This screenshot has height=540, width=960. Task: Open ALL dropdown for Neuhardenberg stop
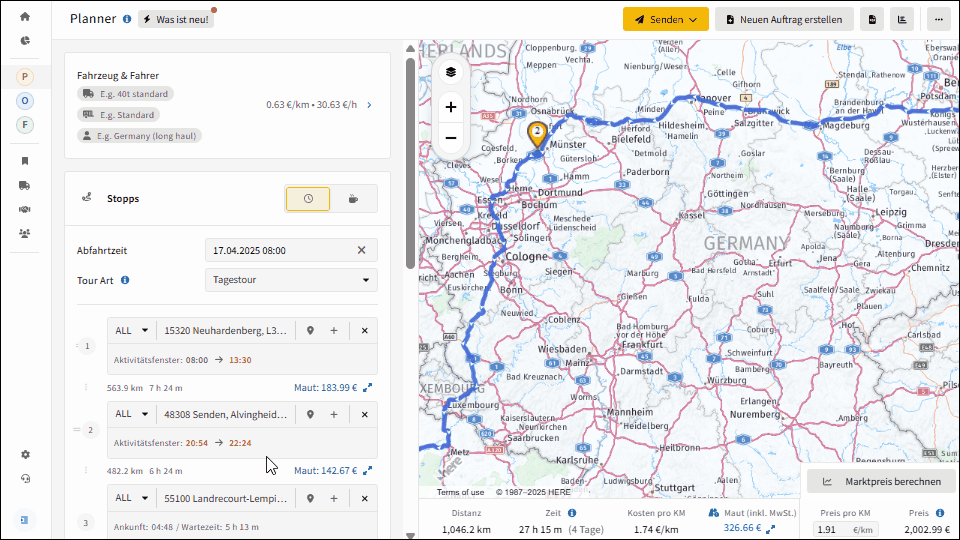pyautogui.click(x=132, y=331)
